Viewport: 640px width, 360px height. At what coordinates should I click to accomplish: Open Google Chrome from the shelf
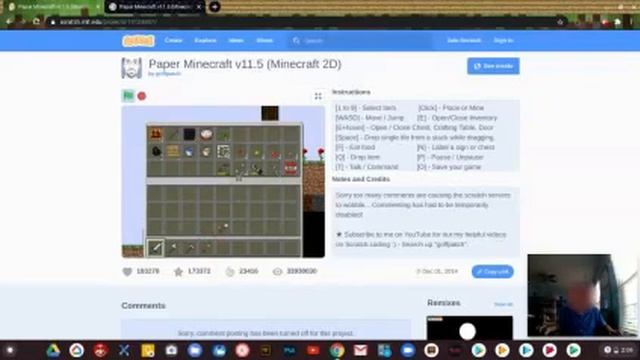337,350
